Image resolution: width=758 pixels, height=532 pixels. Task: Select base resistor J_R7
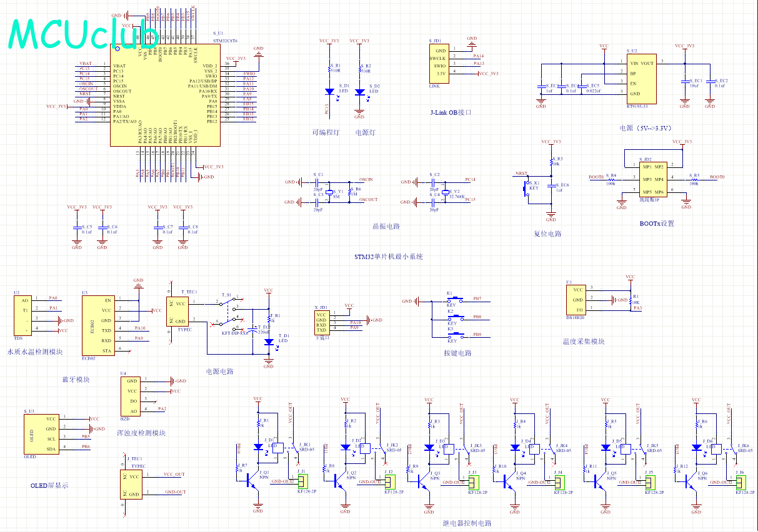coord(238,468)
